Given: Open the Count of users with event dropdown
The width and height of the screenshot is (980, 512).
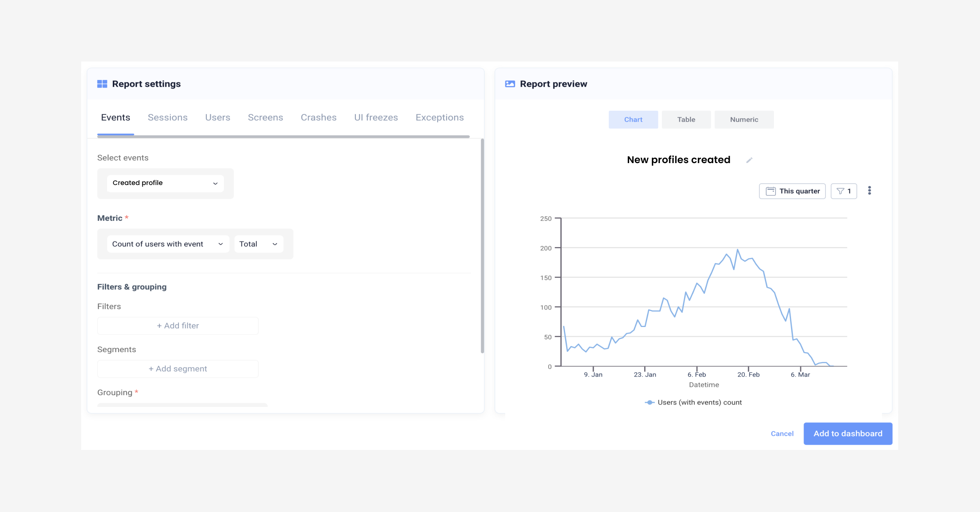Looking at the screenshot, I should 168,244.
